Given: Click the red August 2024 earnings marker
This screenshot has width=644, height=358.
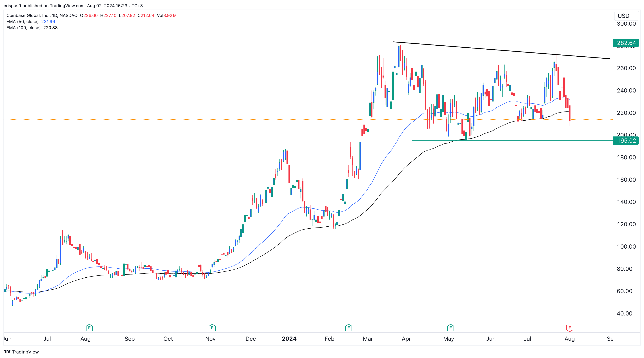Looking at the screenshot, I should tap(570, 328).
